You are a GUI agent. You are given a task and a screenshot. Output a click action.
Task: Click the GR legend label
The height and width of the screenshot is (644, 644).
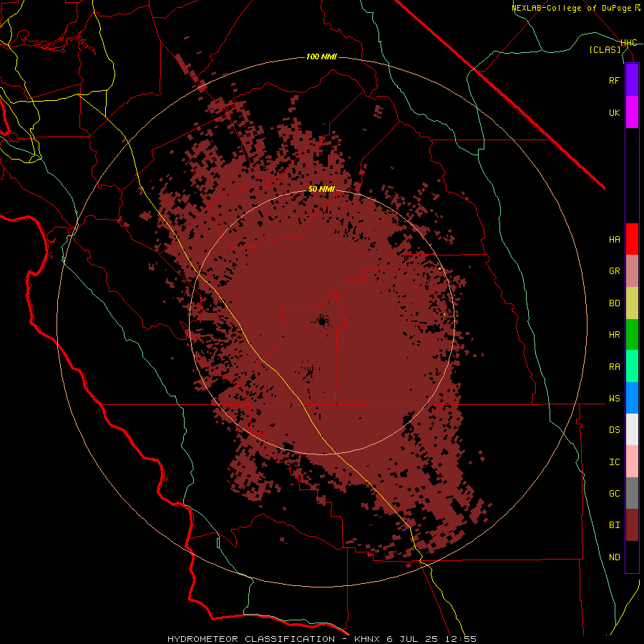click(x=614, y=271)
